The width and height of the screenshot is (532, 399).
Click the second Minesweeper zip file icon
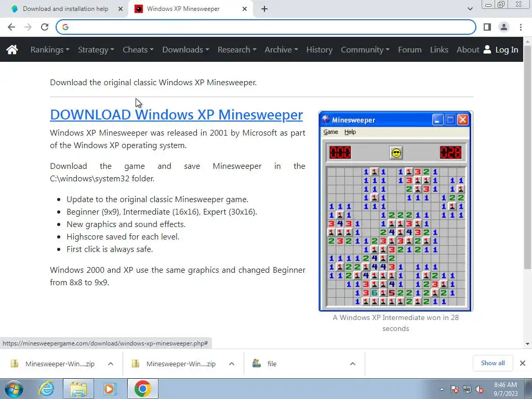click(136, 364)
